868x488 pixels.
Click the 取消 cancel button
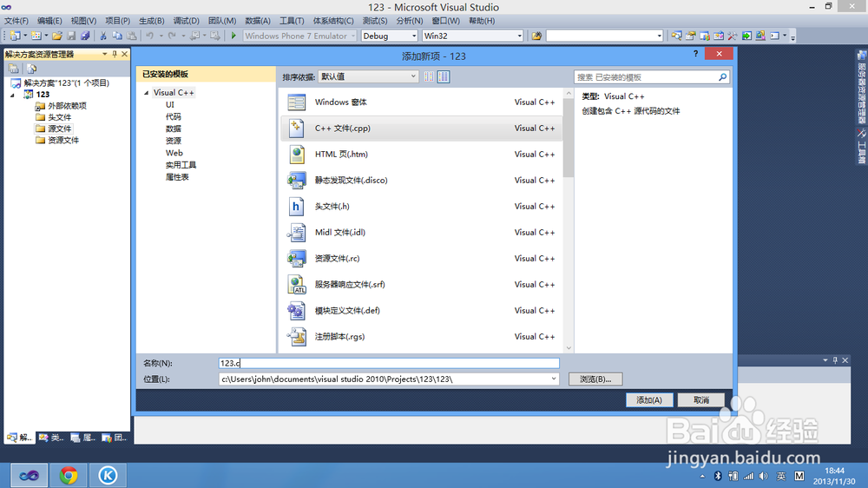700,400
